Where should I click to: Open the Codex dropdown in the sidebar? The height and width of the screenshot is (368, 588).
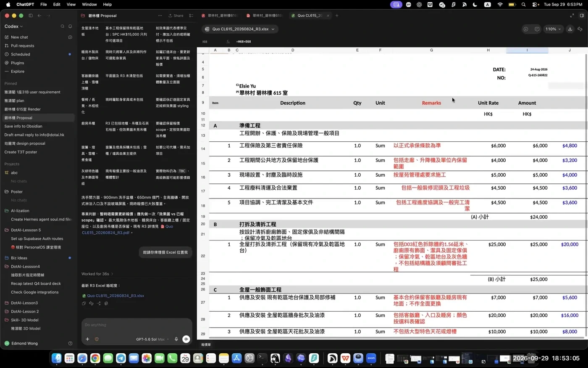point(13,26)
